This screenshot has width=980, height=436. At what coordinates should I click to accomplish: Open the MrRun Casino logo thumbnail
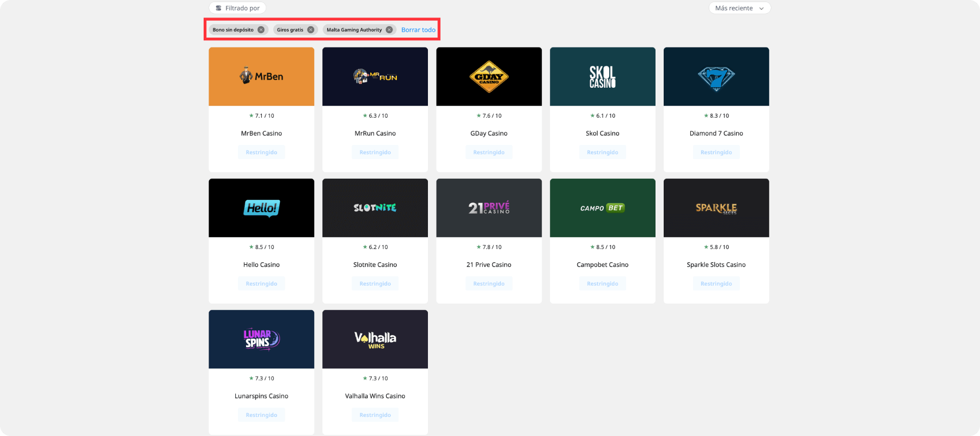tap(375, 76)
